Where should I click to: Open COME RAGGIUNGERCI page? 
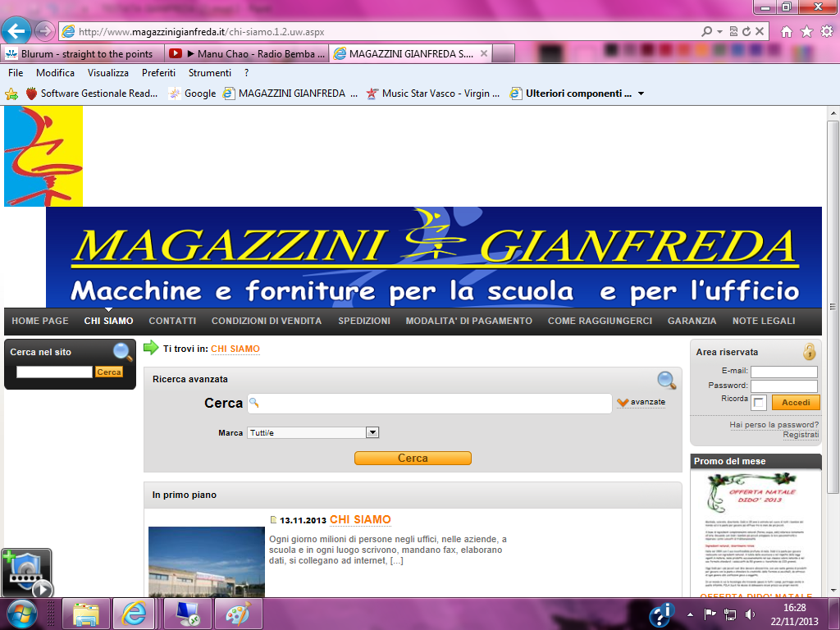(600, 321)
